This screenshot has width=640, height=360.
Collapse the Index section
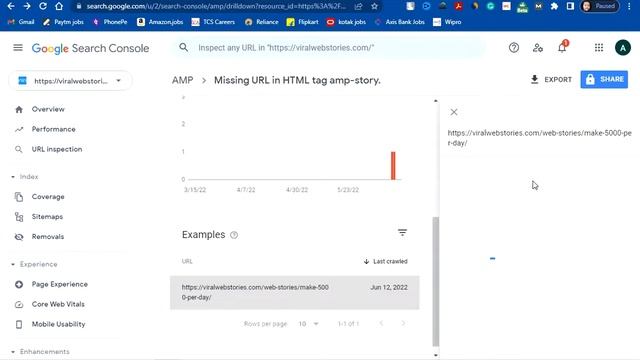(24, 177)
